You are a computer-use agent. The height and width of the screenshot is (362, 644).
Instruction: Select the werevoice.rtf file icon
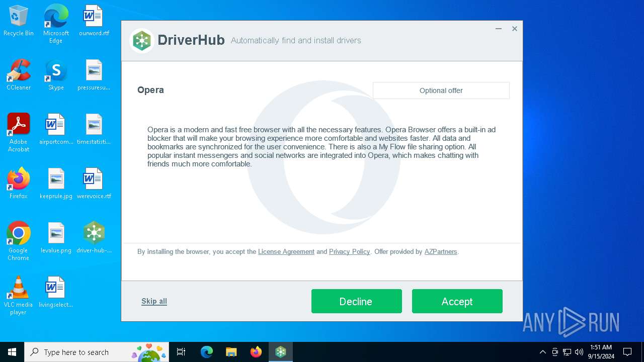94,184
